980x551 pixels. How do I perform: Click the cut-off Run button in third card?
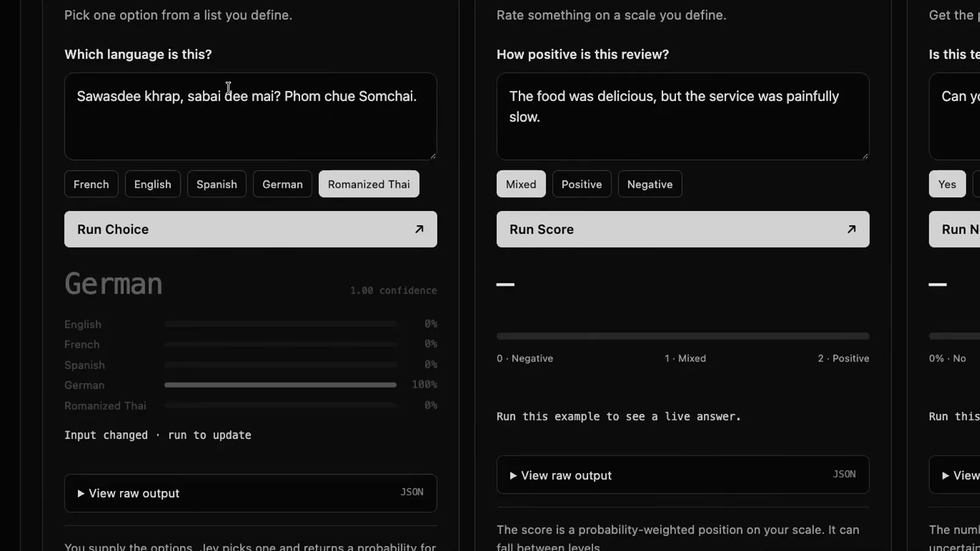(954, 229)
